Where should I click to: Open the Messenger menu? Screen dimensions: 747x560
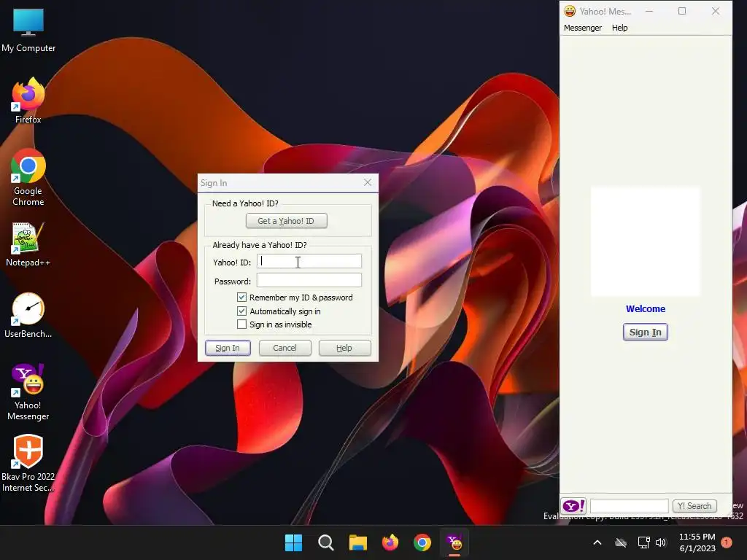583,28
